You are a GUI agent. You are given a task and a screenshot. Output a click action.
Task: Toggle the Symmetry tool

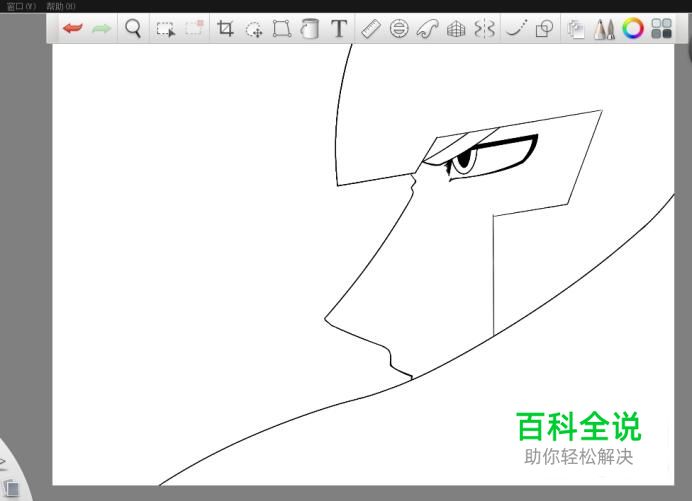point(484,29)
